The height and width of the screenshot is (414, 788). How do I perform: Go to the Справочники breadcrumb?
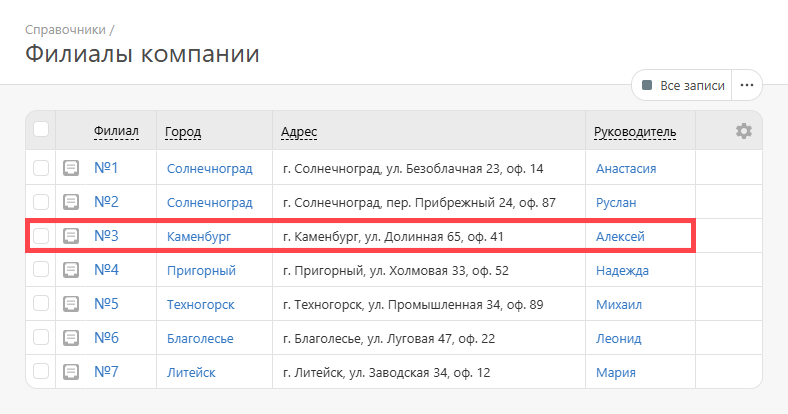(65, 30)
